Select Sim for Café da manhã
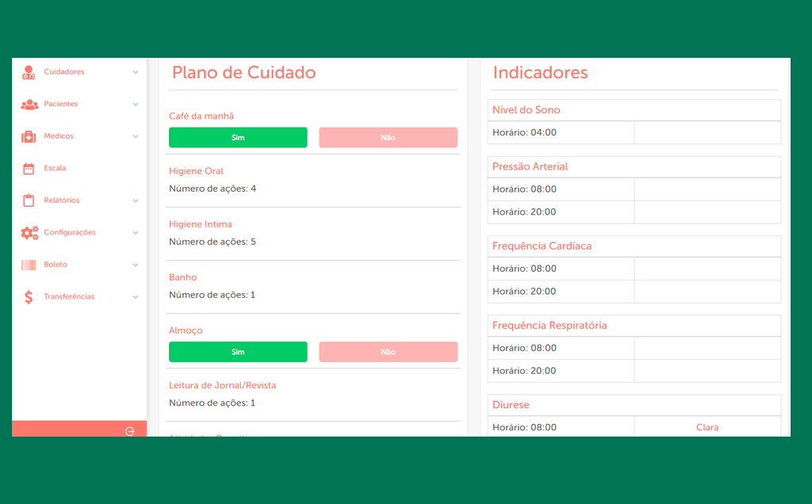812x504 pixels. (x=238, y=138)
